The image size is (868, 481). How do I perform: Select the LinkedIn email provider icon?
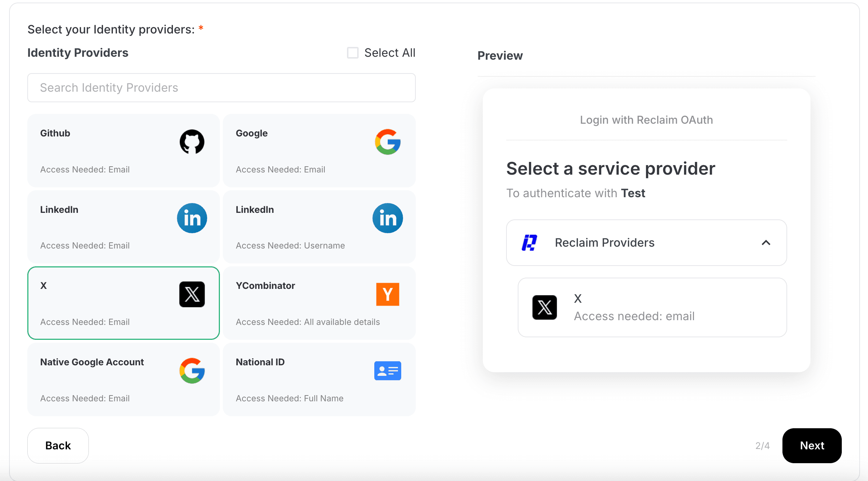click(192, 218)
